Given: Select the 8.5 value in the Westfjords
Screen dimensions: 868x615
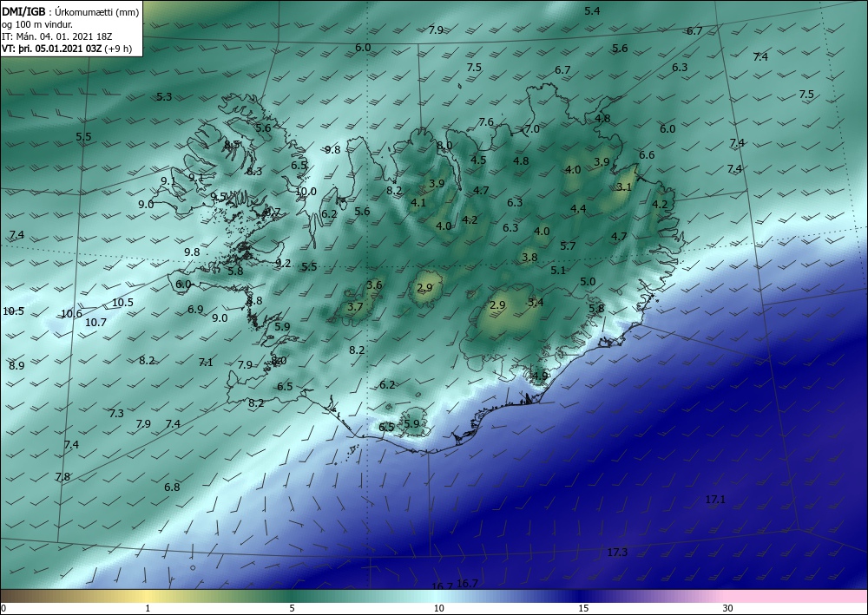Looking at the screenshot, I should click(x=232, y=144).
